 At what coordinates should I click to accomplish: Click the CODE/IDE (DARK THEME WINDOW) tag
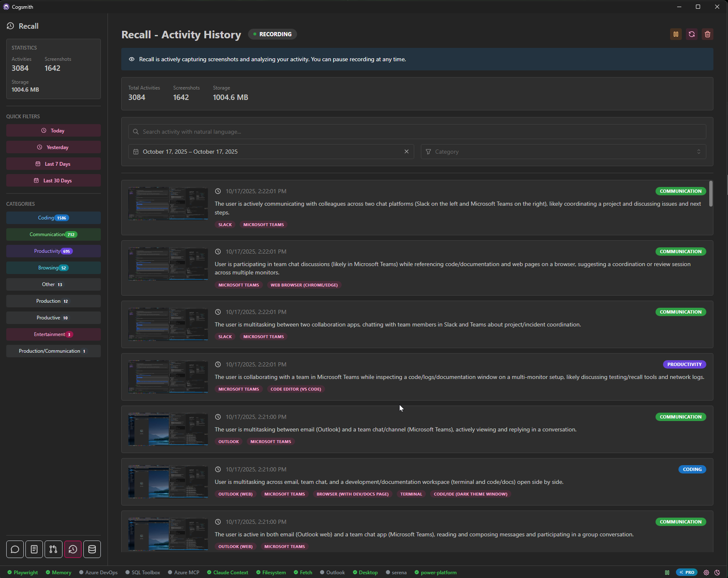click(470, 494)
